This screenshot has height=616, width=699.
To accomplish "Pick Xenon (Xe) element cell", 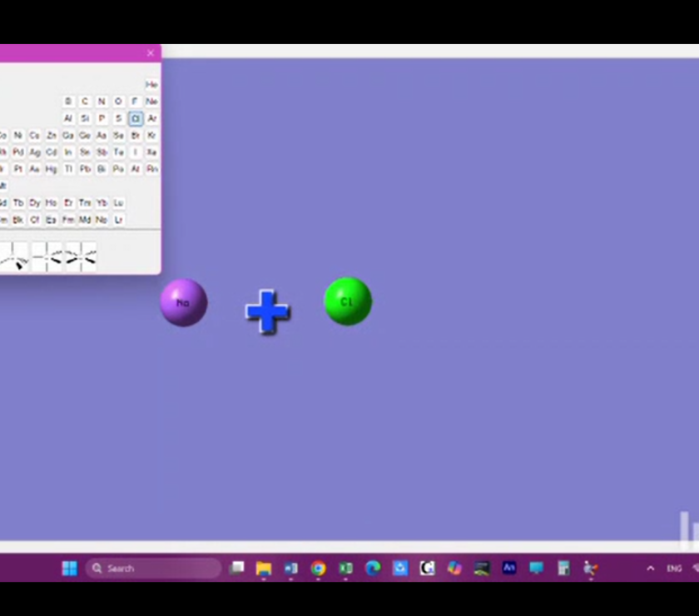I will pos(152,152).
